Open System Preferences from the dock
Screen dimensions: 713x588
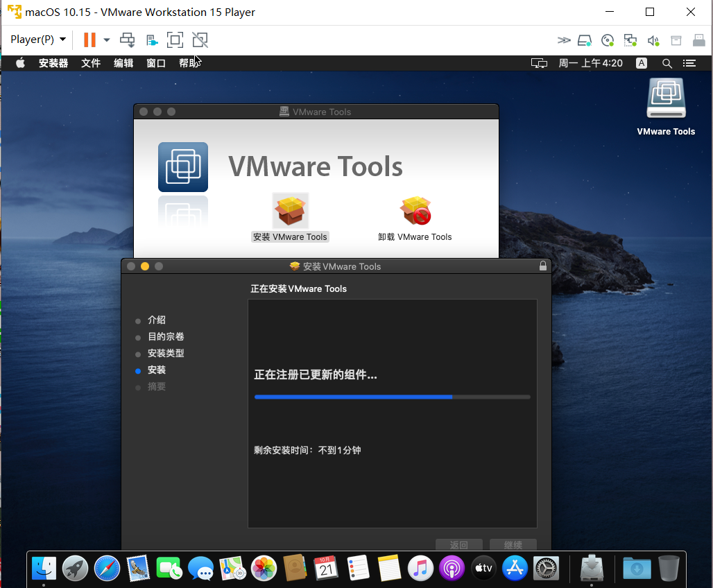(546, 569)
